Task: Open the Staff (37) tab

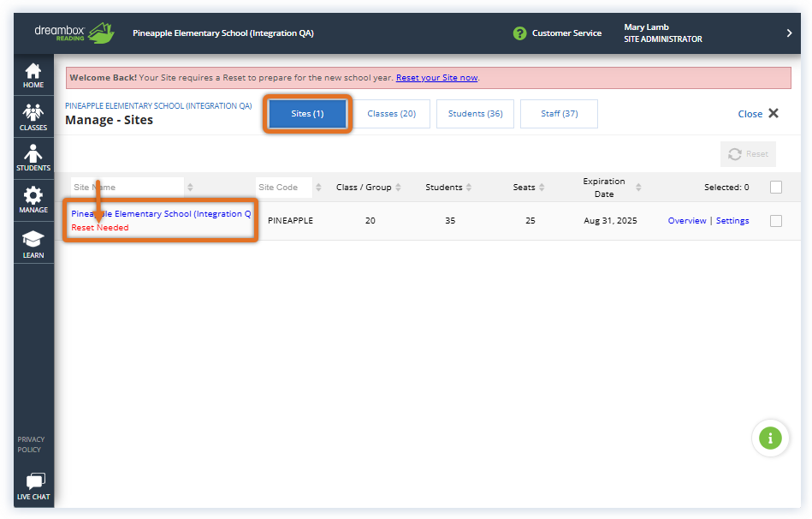Action: coord(560,114)
